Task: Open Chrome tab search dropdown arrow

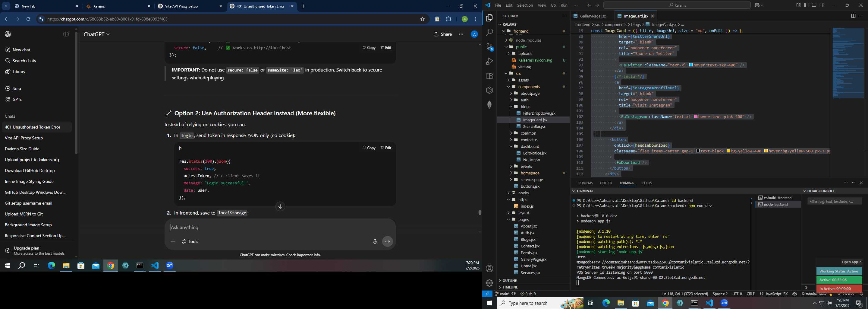Action: pyautogui.click(x=6, y=6)
